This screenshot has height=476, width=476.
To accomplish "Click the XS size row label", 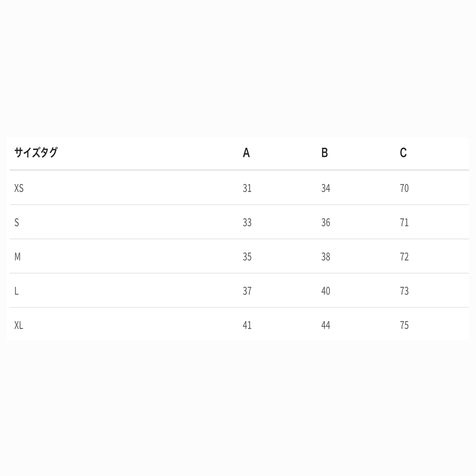I will pyautogui.click(x=19, y=188).
